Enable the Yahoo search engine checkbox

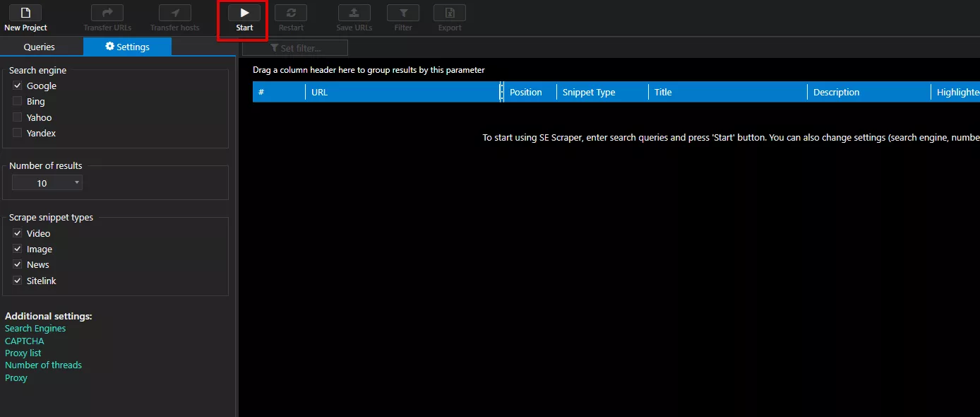pyautogui.click(x=18, y=117)
